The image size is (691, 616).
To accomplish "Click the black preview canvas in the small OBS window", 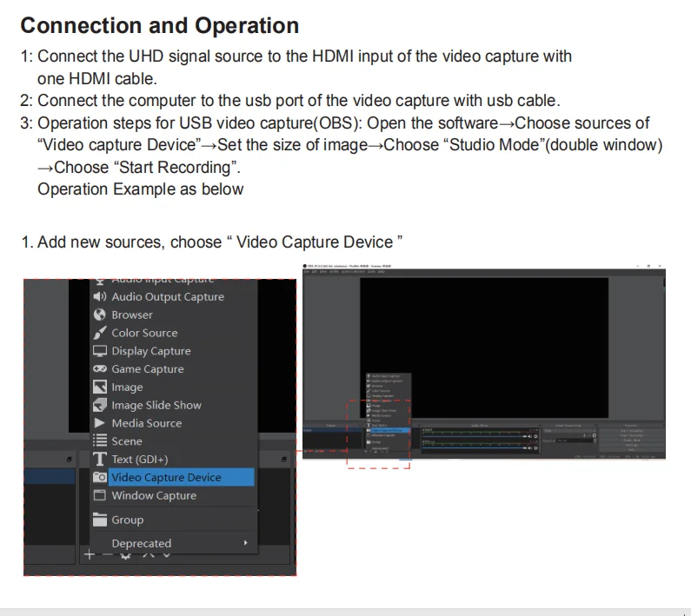I will pyautogui.click(x=484, y=348).
